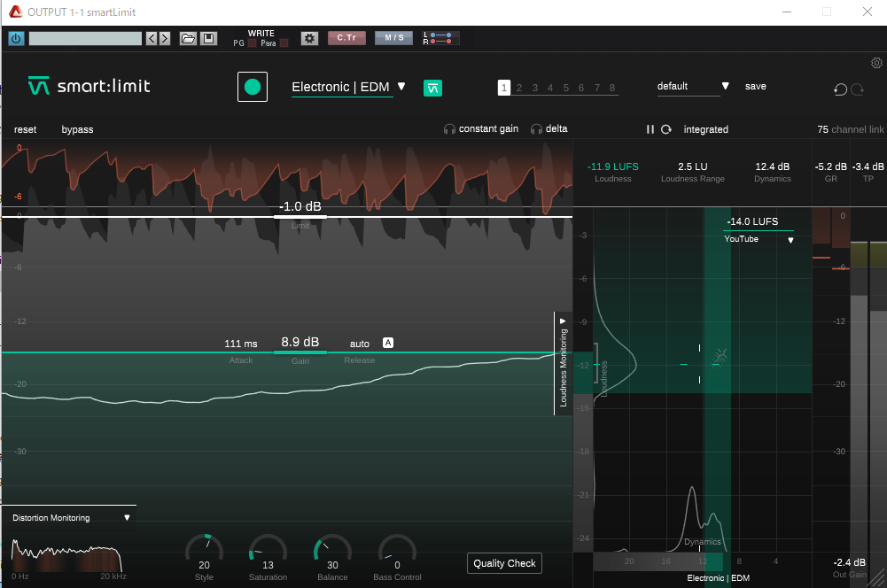Click the resize handle corner
887x588 pixels.
tap(877, 578)
